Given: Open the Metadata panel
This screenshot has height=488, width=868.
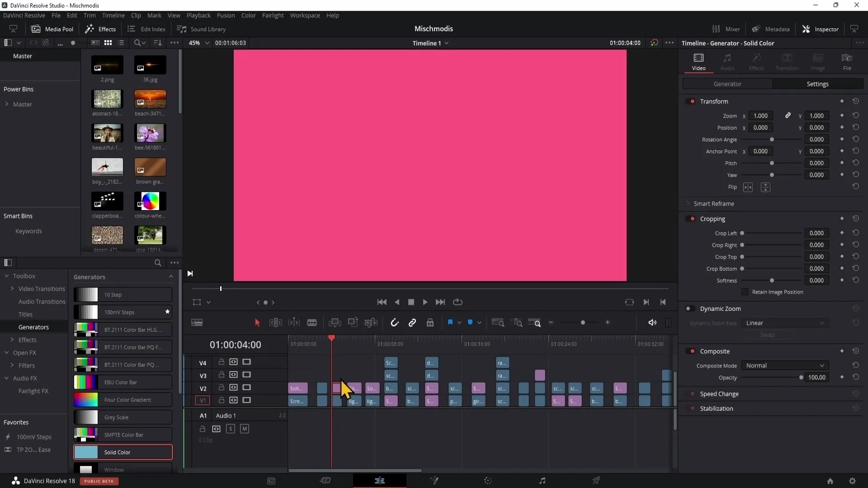Looking at the screenshot, I should (771, 29).
